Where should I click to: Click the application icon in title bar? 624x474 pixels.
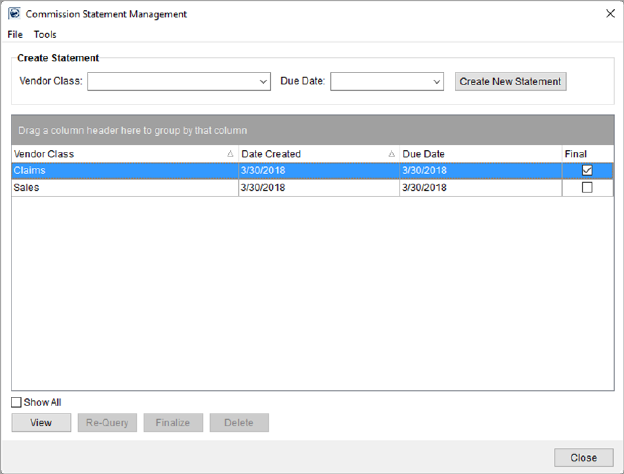click(12, 14)
